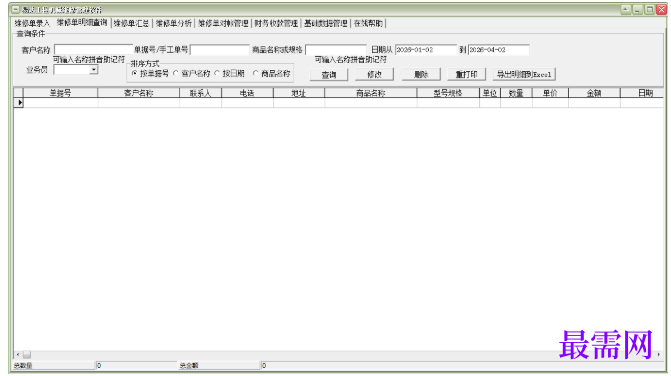671x376 pixels.
Task: Click 导出明细到Excel button
Action: [524, 74]
